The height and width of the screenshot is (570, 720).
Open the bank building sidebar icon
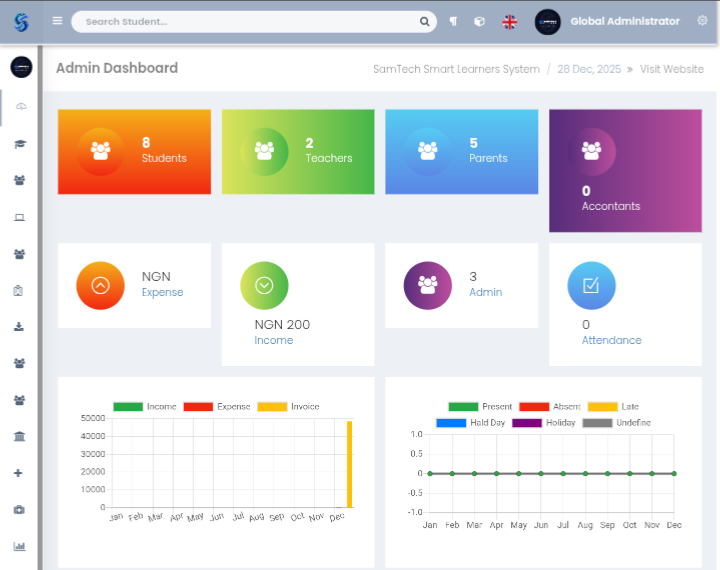[19, 436]
